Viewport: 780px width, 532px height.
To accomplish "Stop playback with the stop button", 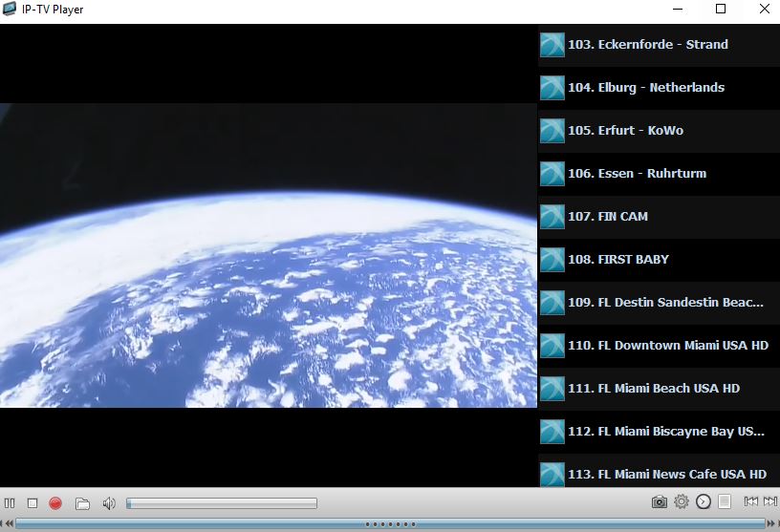I will click(32, 503).
